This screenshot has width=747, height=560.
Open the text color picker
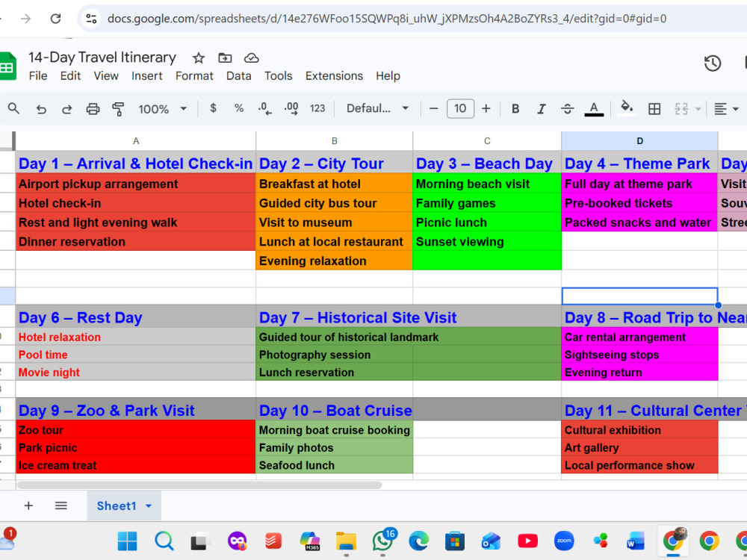coord(594,108)
